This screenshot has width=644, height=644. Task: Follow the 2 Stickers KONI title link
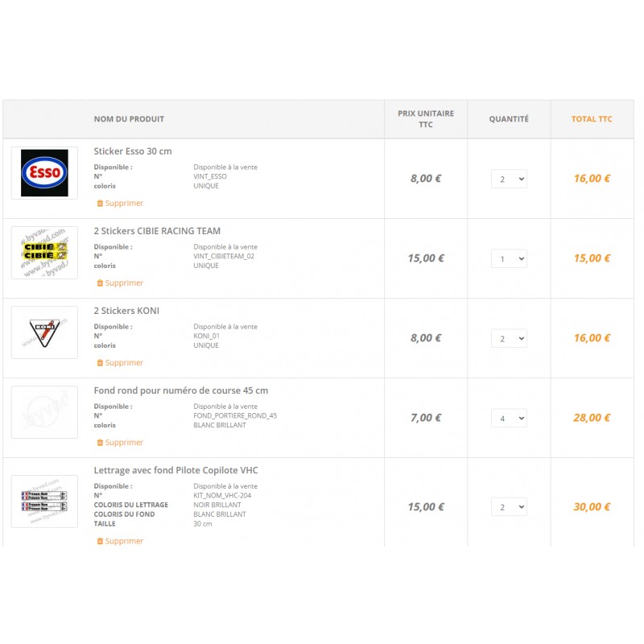pos(126,311)
